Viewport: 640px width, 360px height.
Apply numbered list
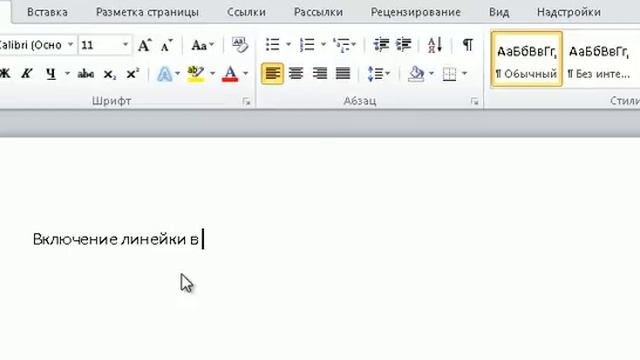coord(307,44)
